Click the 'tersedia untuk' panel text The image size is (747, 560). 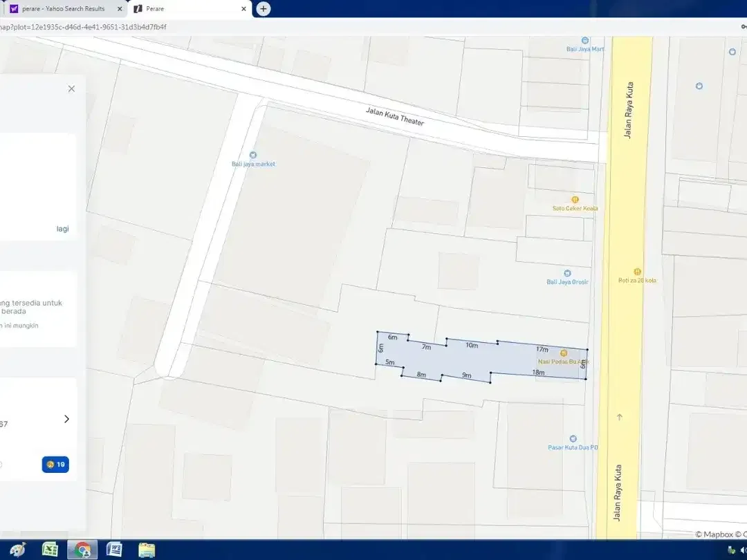point(38,303)
